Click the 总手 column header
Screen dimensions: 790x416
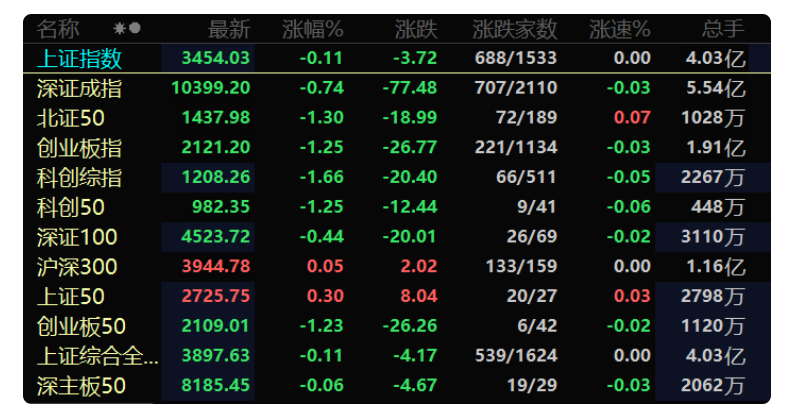[723, 29]
